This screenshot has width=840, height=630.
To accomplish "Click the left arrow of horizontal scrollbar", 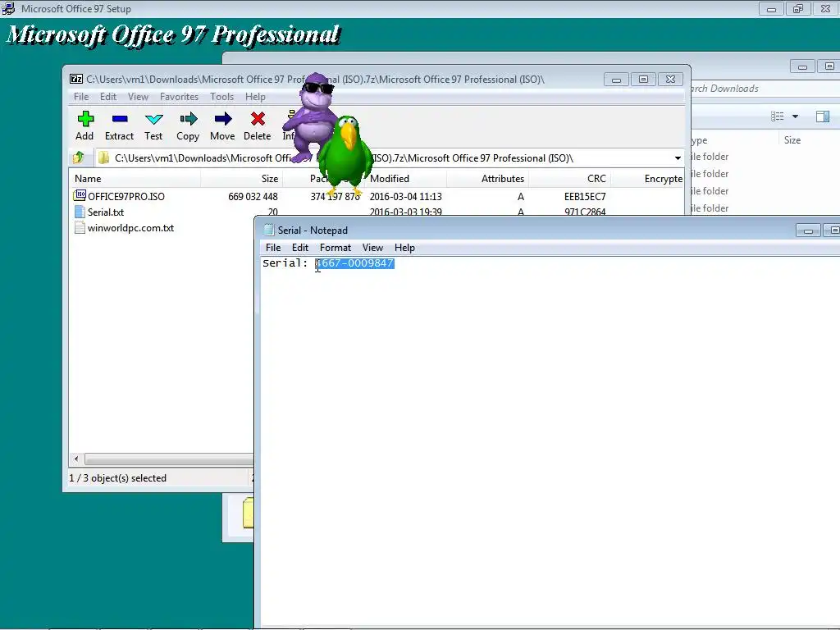I will click(76, 459).
